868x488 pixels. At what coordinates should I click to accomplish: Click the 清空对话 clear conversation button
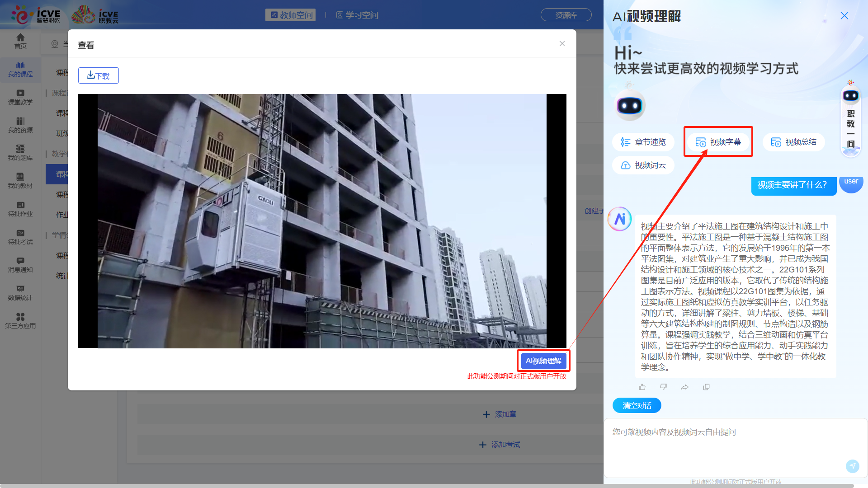(x=637, y=405)
